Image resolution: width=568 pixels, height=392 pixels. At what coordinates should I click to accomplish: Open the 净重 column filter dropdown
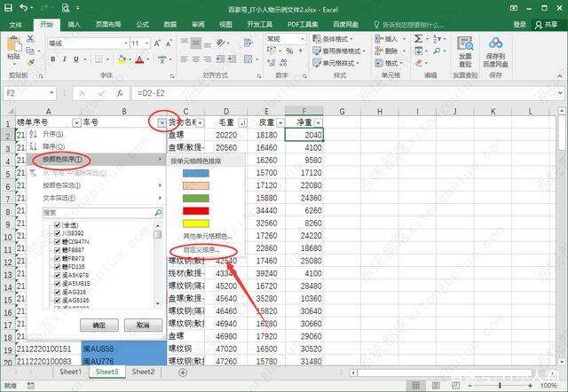click(318, 122)
